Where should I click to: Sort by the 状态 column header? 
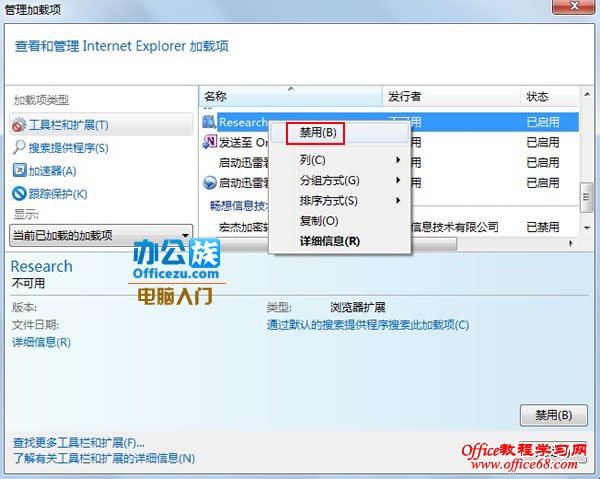[x=550, y=96]
